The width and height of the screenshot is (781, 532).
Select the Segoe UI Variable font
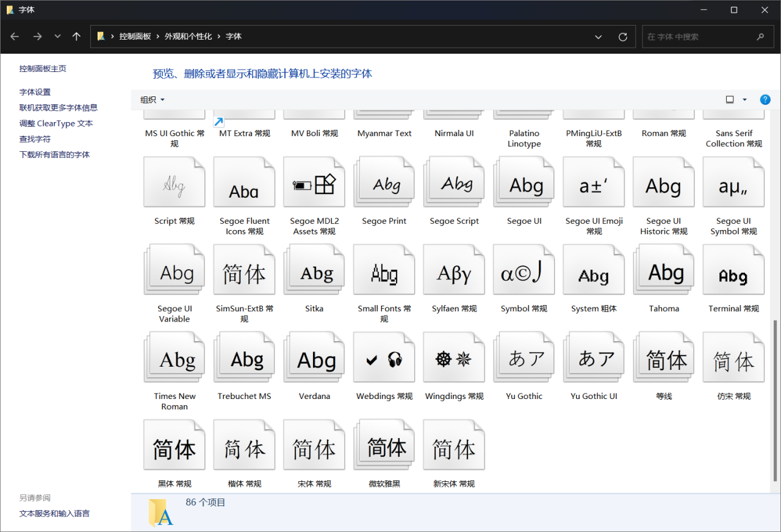point(175,270)
